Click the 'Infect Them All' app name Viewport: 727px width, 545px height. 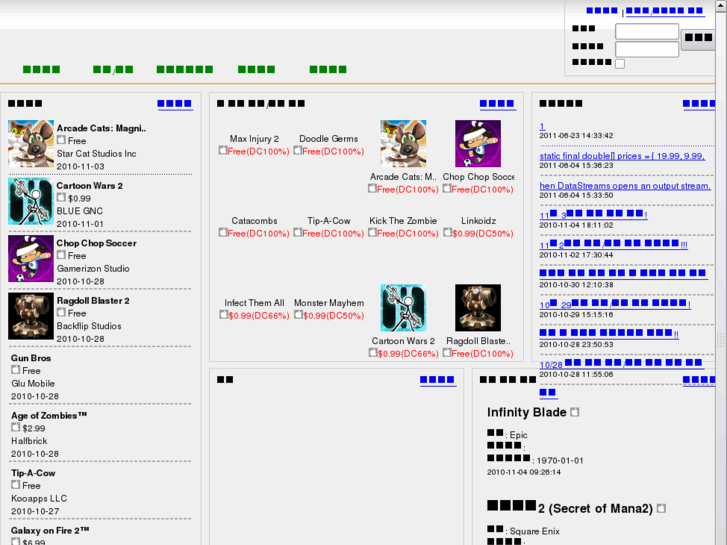click(254, 303)
